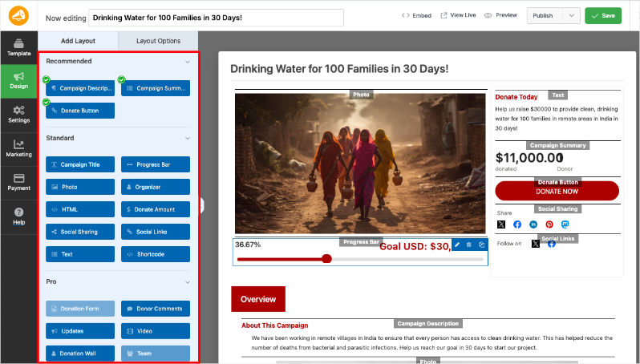Click the Facebook icon beside Follow on
This screenshot has height=364, width=640.
pyautogui.click(x=552, y=244)
